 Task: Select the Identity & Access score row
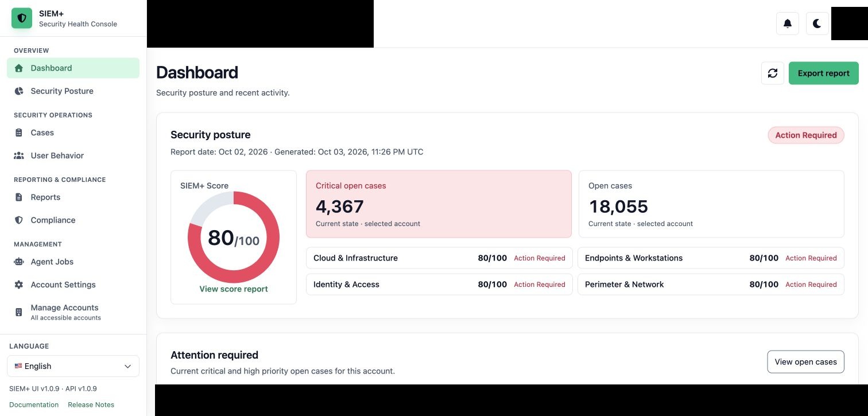tap(439, 285)
